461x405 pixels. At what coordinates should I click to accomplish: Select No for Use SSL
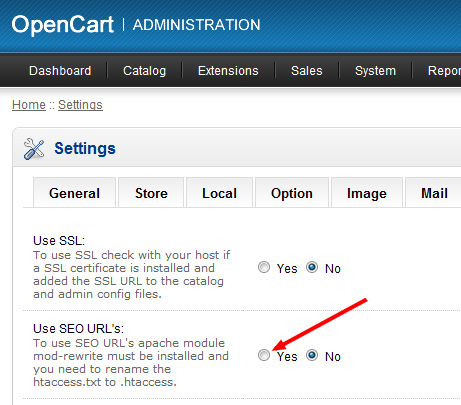pos(312,267)
